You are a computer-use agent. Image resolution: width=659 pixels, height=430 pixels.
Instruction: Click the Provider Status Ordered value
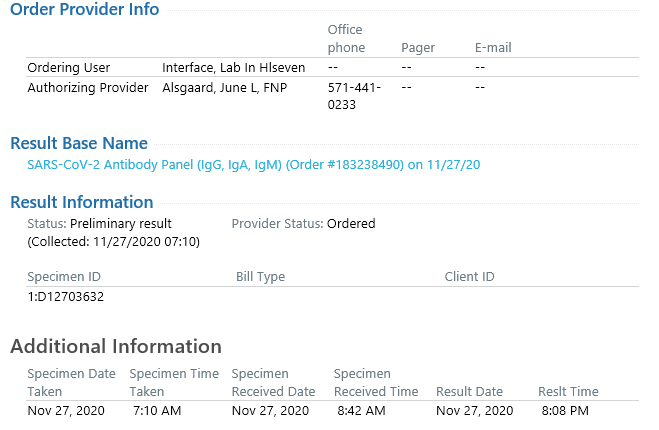351,224
